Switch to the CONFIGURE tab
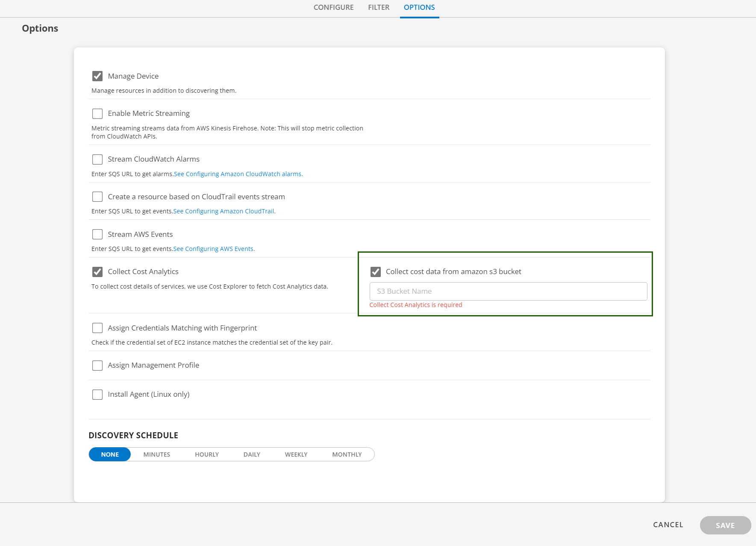This screenshot has height=546, width=756. [x=333, y=7]
